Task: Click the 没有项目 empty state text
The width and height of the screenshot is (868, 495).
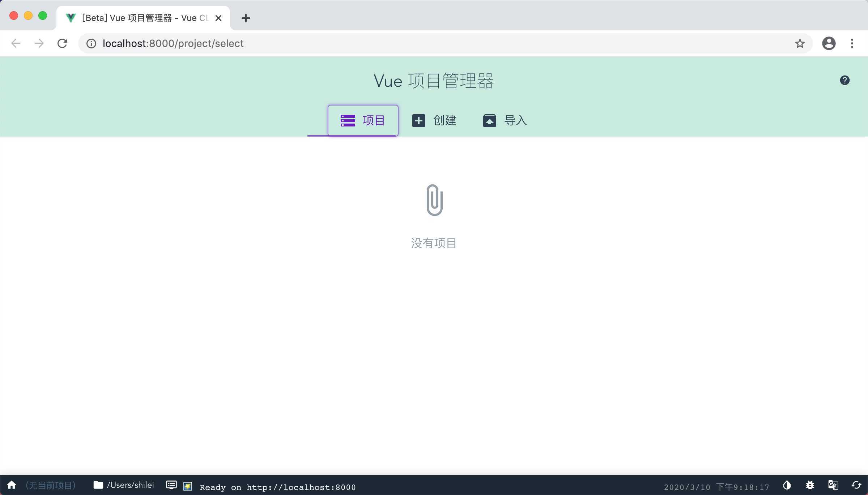Action: 434,243
